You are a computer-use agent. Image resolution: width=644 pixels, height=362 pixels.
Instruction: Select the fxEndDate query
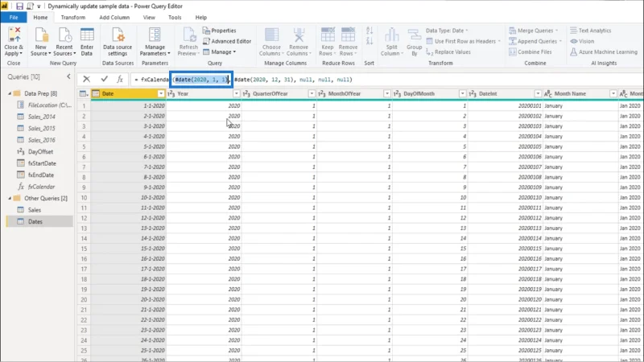coord(41,175)
